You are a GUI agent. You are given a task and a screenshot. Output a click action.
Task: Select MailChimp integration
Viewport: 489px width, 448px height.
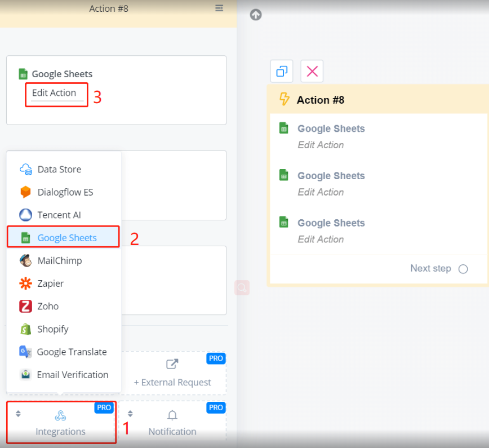[59, 260]
